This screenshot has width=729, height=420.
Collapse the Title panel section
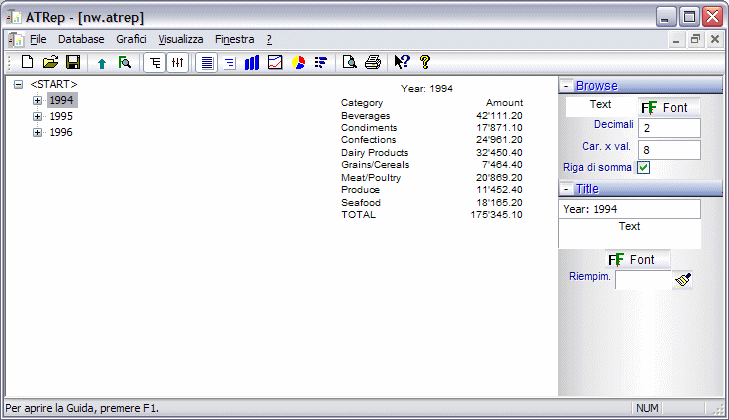pos(566,189)
